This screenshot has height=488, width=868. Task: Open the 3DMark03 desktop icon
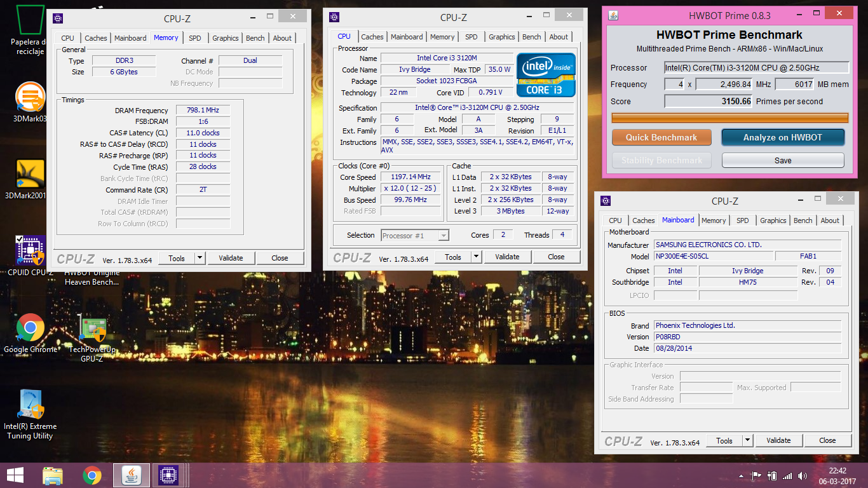tap(30, 102)
